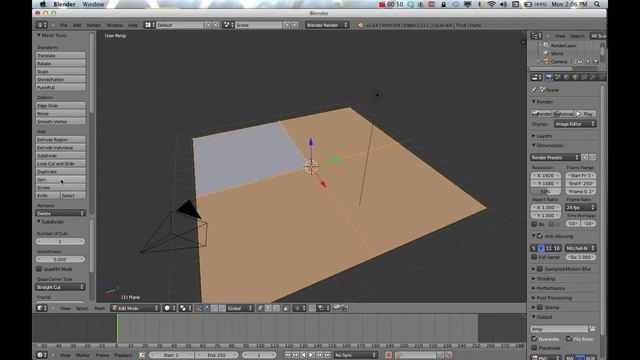Viewport: 640px width, 360px height.
Task: Click the resolution 50% percentage slider
Action: [546, 191]
